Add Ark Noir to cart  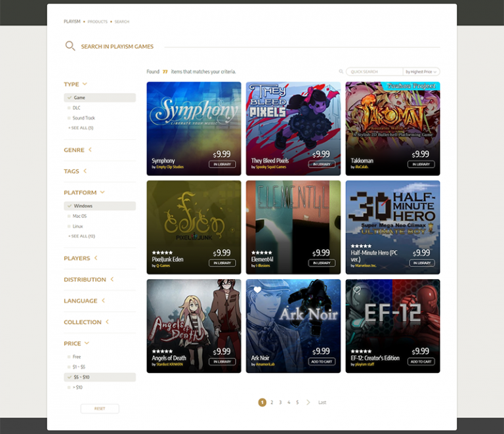coord(322,362)
